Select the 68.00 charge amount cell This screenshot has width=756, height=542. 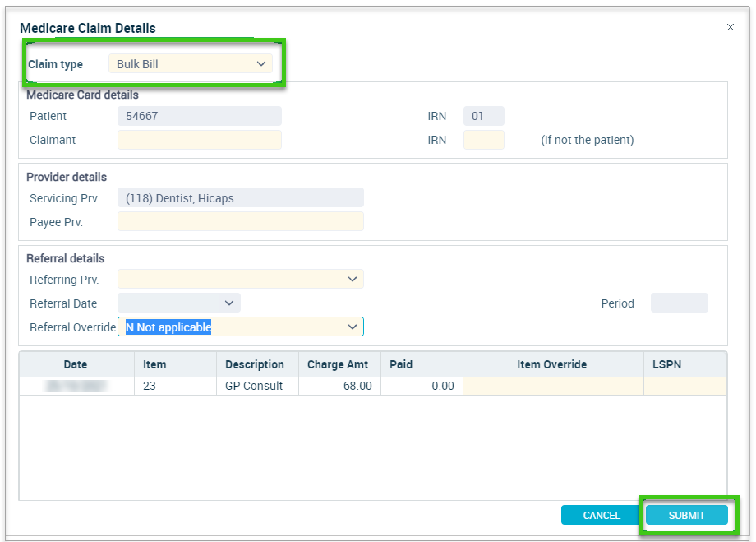point(339,386)
